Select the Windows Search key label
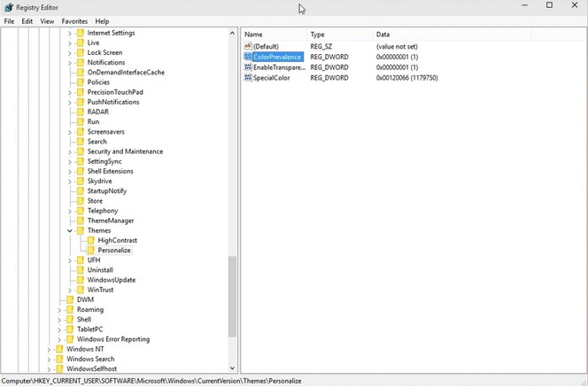 [x=90, y=359]
